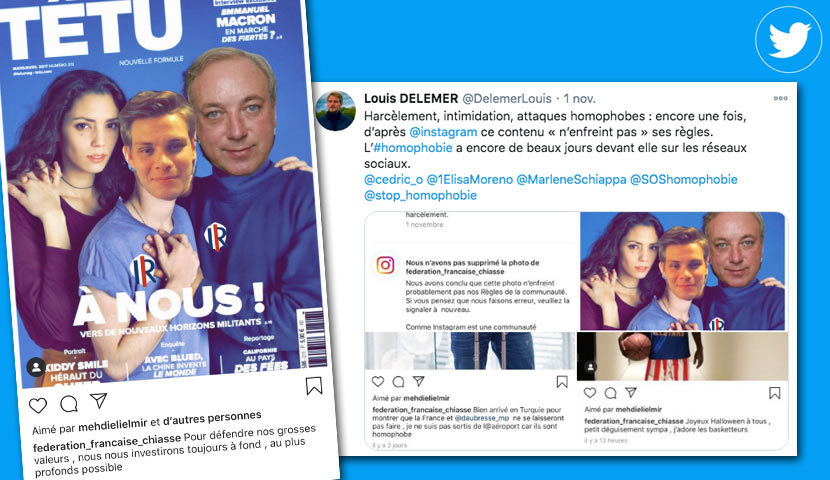Bookmark the large Têtu cover post
Viewport: 830px width, 480px height.
click(314, 386)
